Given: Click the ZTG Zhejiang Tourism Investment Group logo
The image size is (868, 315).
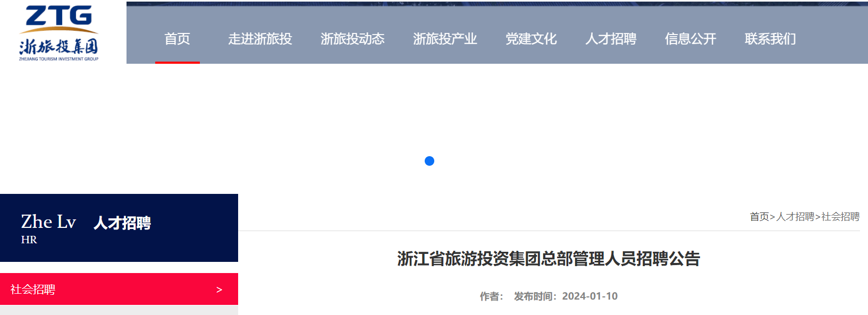Looking at the screenshot, I should [59, 33].
